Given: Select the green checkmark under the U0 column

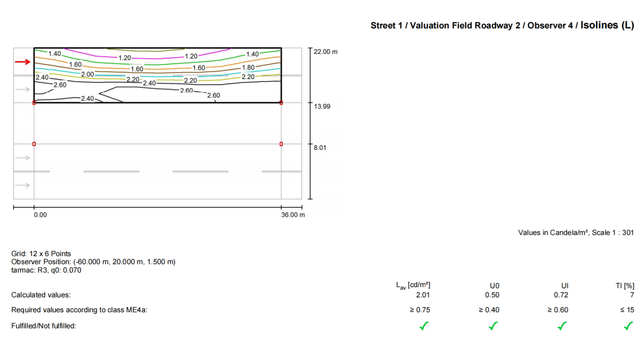Looking at the screenshot, I should [x=493, y=326].
